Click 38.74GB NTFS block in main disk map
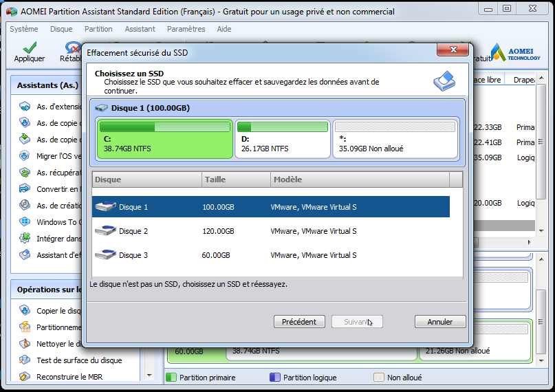The width and height of the screenshot is (555, 392). (321, 353)
